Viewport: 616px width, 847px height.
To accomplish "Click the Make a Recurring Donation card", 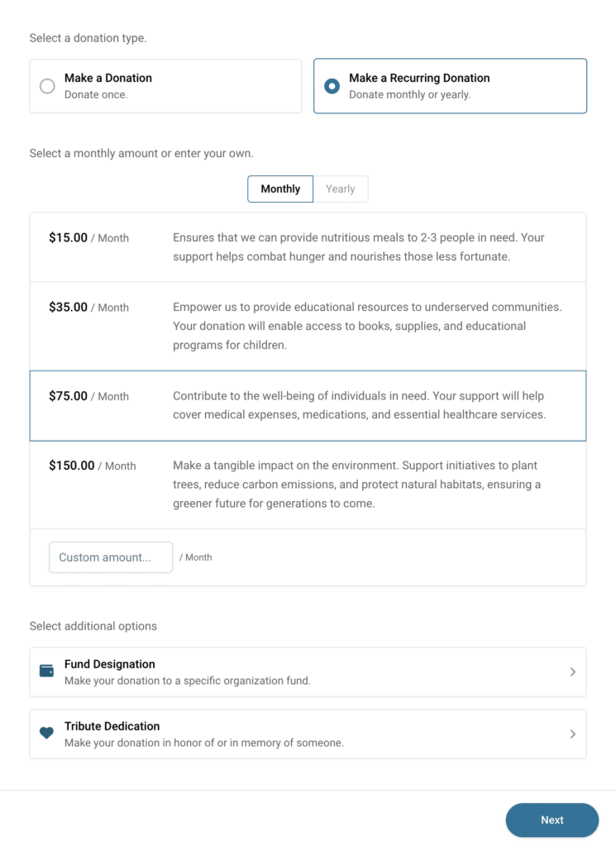I will pos(450,85).
